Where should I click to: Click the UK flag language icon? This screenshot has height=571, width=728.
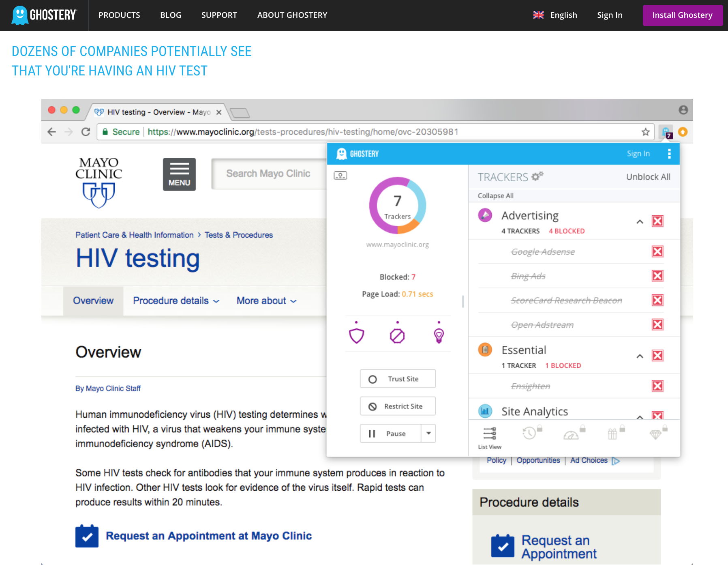538,15
